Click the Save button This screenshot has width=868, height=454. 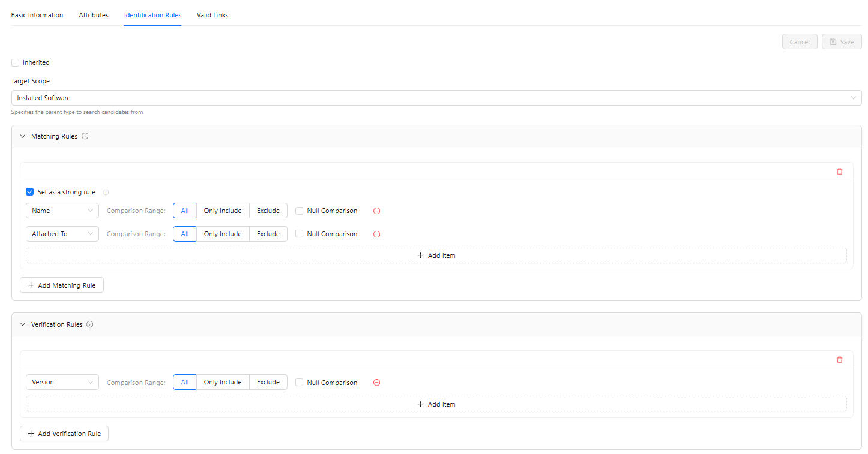[842, 41]
